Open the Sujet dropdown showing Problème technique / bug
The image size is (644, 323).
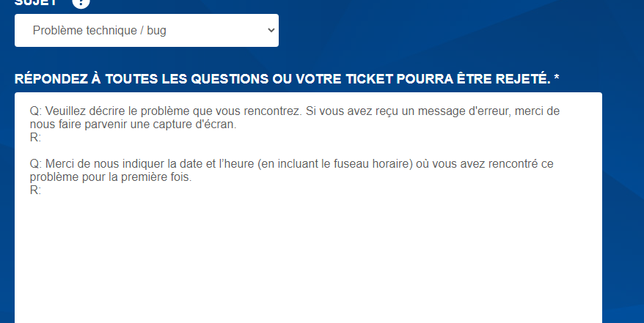pos(147,30)
